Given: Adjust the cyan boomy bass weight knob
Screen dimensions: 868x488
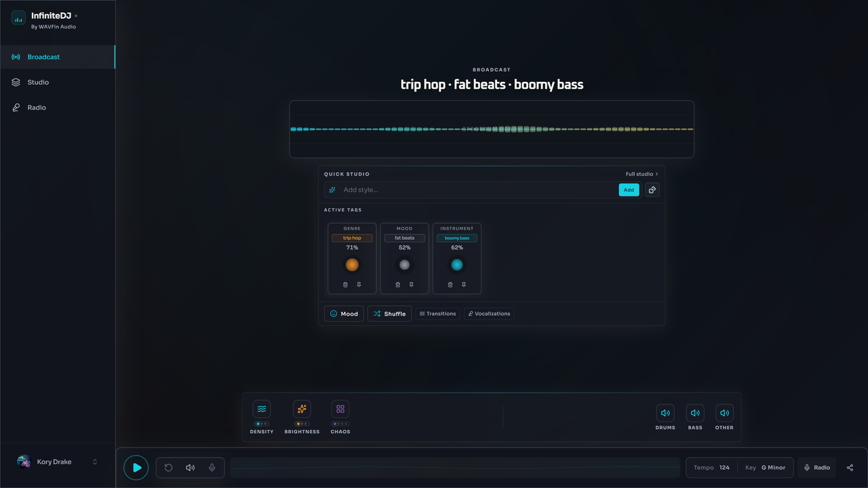Looking at the screenshot, I should tap(457, 265).
